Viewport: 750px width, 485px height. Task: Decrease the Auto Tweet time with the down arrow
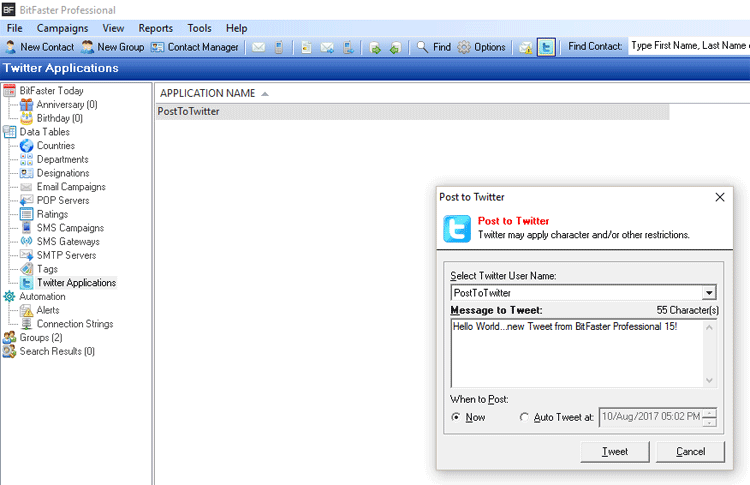pos(711,422)
